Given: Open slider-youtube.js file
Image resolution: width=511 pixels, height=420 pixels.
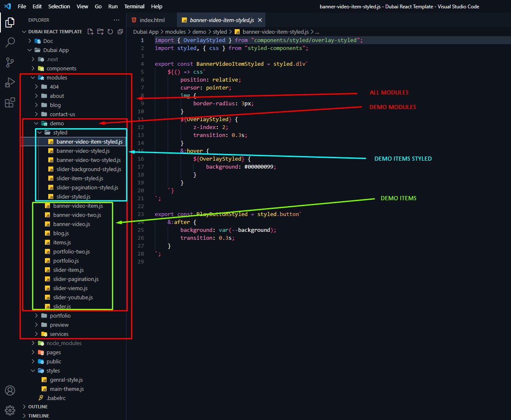Looking at the screenshot, I should [x=73, y=297].
